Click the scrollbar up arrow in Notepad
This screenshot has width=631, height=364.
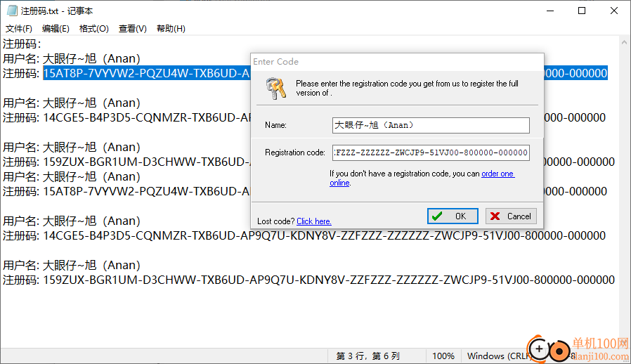click(x=624, y=42)
